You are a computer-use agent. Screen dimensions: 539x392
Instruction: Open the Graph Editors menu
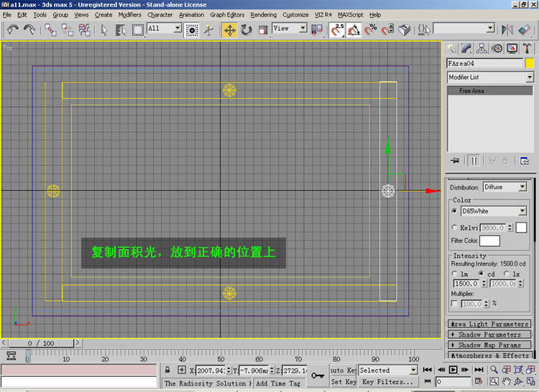point(227,14)
